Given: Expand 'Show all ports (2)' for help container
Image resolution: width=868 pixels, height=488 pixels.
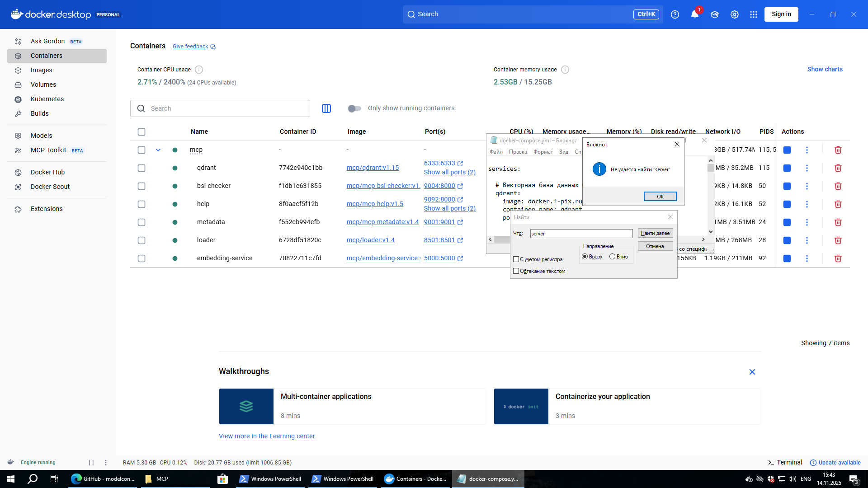Looking at the screenshot, I should coord(449,208).
